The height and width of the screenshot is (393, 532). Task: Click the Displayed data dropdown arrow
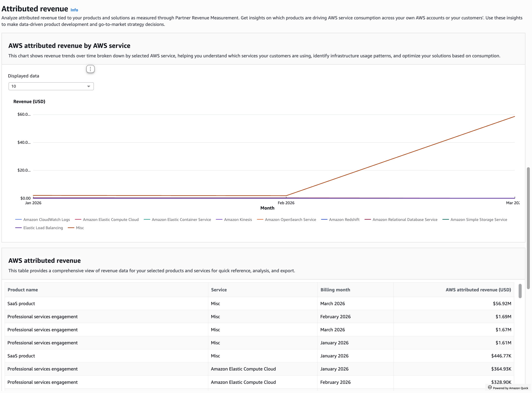[x=89, y=86]
